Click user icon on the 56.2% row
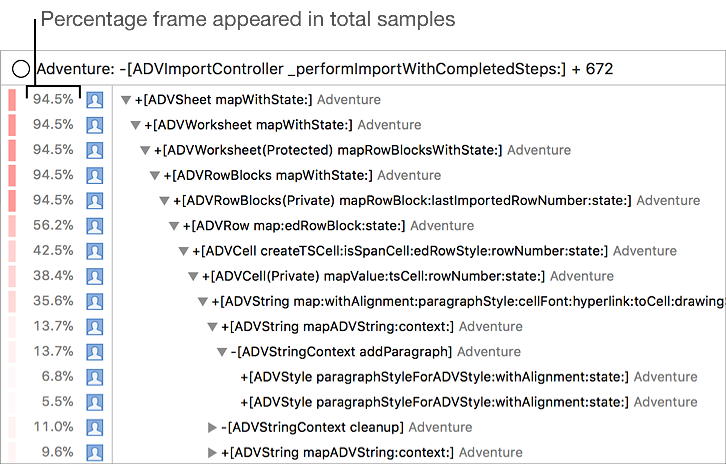 tap(95, 226)
